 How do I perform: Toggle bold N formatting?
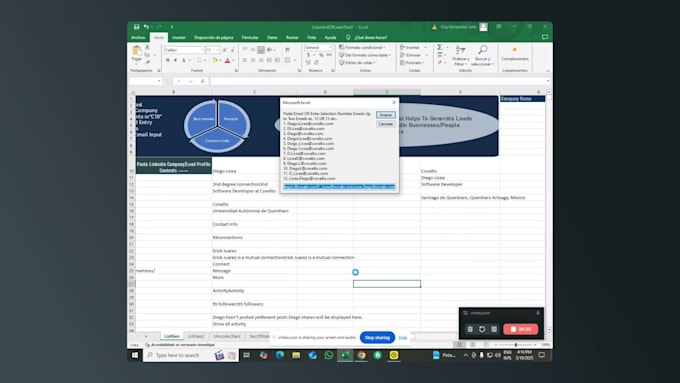168,60
